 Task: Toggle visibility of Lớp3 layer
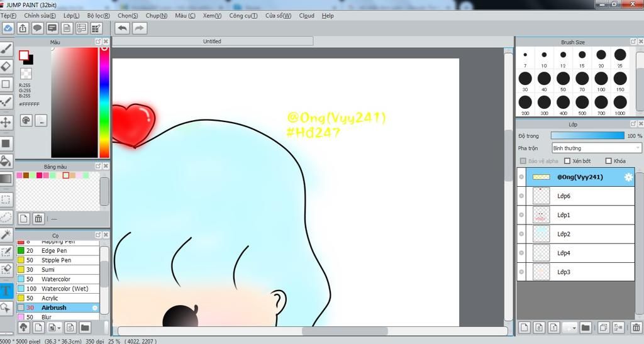click(521, 272)
